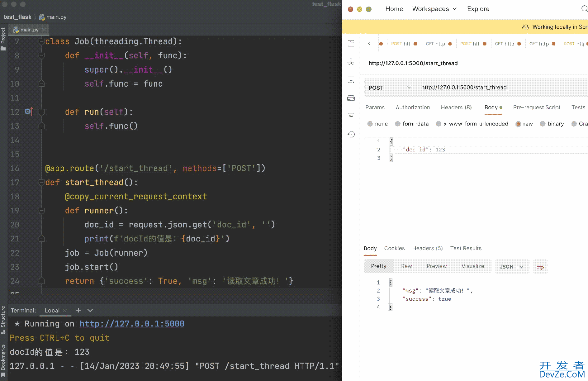Select the first GET http request tab

click(x=439, y=44)
